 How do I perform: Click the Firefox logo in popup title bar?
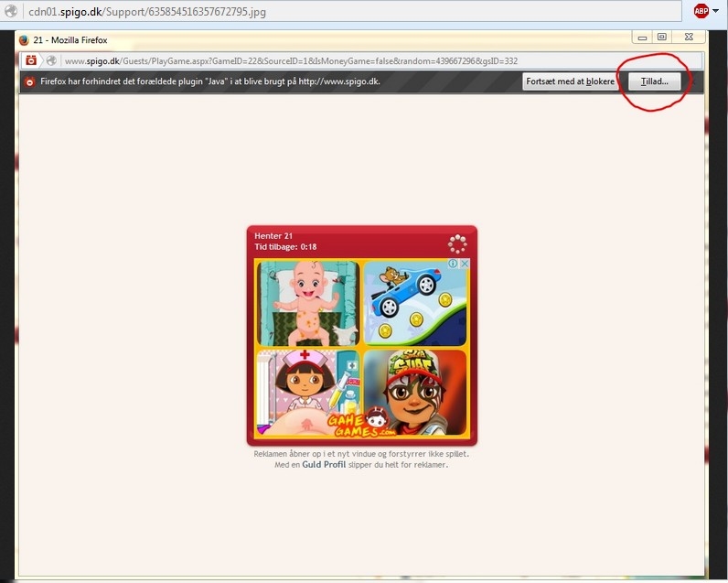(x=23, y=40)
